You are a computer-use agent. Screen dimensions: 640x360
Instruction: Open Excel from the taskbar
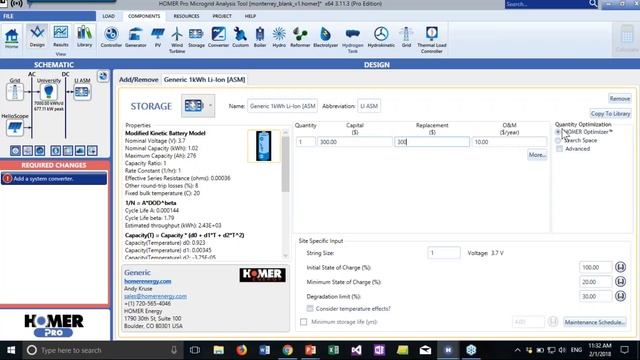coord(333,350)
